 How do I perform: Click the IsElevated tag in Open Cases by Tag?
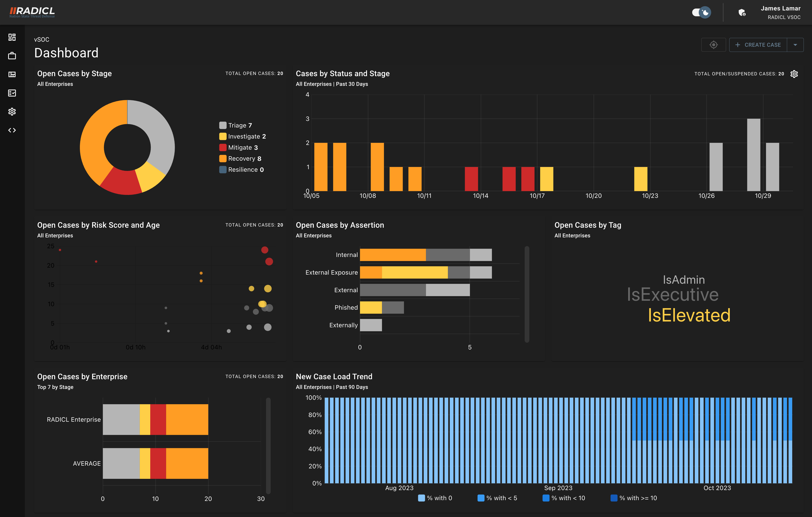tap(689, 316)
